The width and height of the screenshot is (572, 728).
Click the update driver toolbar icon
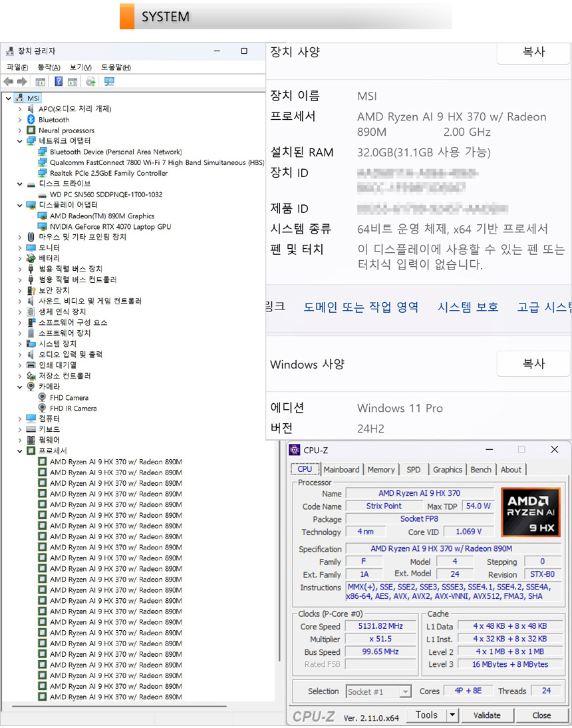[x=90, y=81]
